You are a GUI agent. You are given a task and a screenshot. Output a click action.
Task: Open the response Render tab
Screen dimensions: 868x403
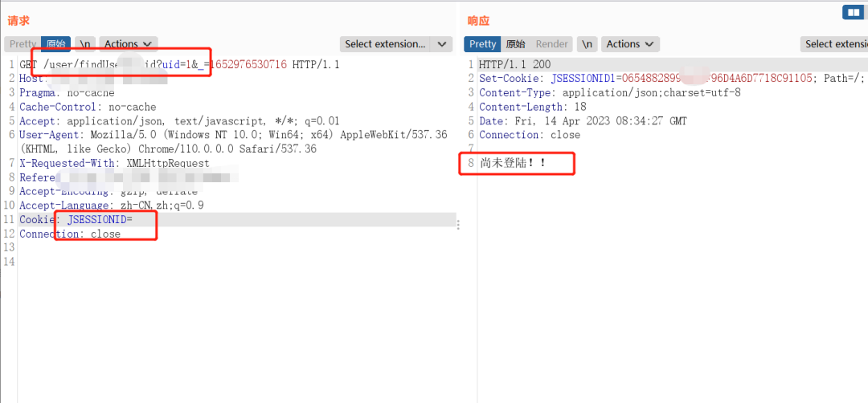coord(552,44)
